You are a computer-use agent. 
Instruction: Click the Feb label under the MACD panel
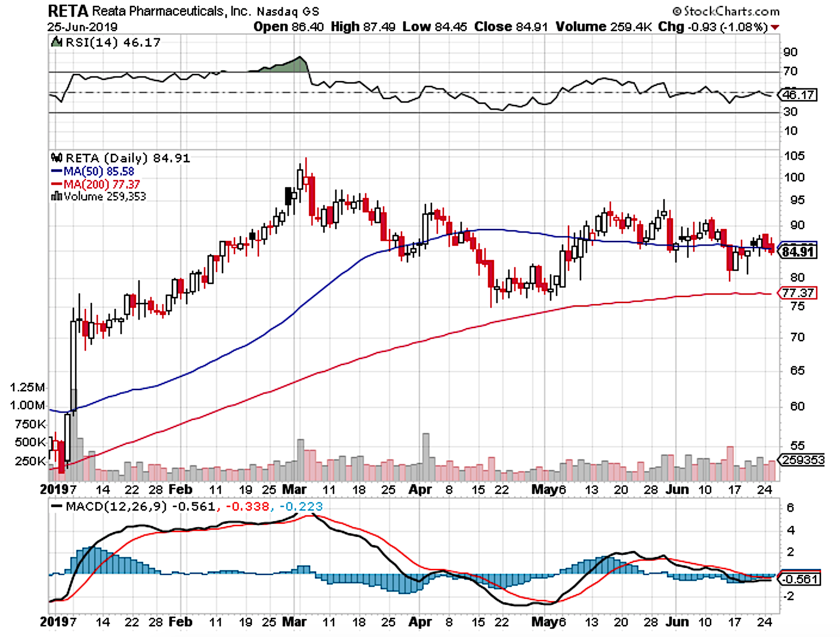pos(180,621)
